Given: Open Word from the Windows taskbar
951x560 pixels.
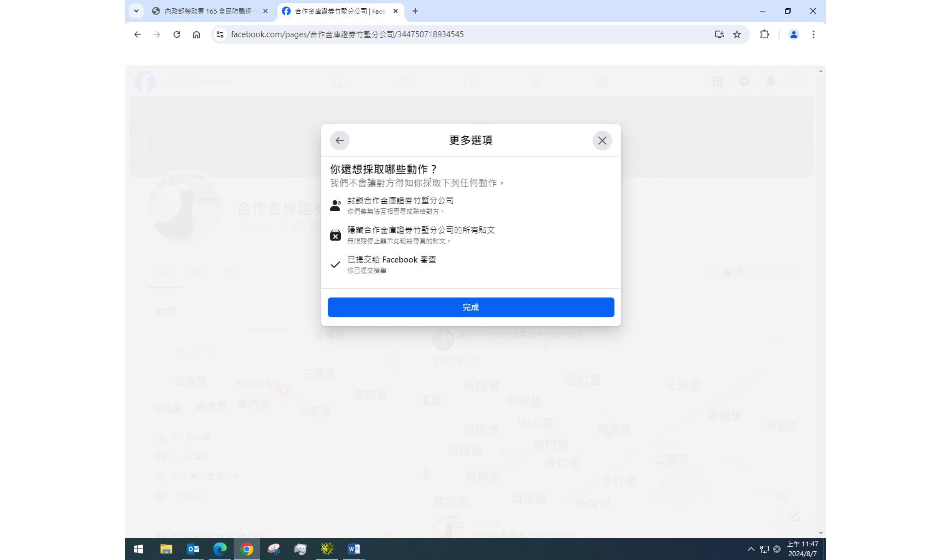Looking at the screenshot, I should click(x=354, y=549).
